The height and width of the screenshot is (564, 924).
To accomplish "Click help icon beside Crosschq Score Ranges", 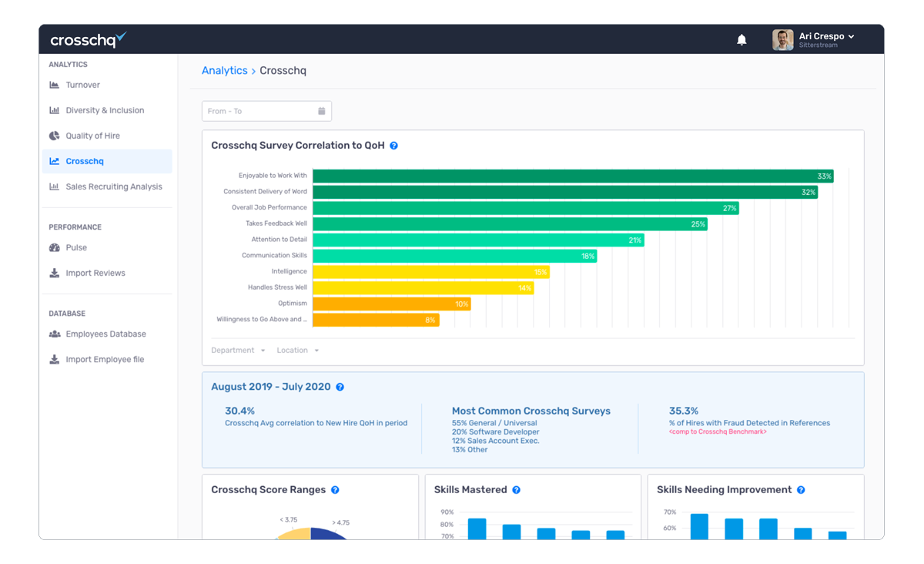I will point(335,490).
